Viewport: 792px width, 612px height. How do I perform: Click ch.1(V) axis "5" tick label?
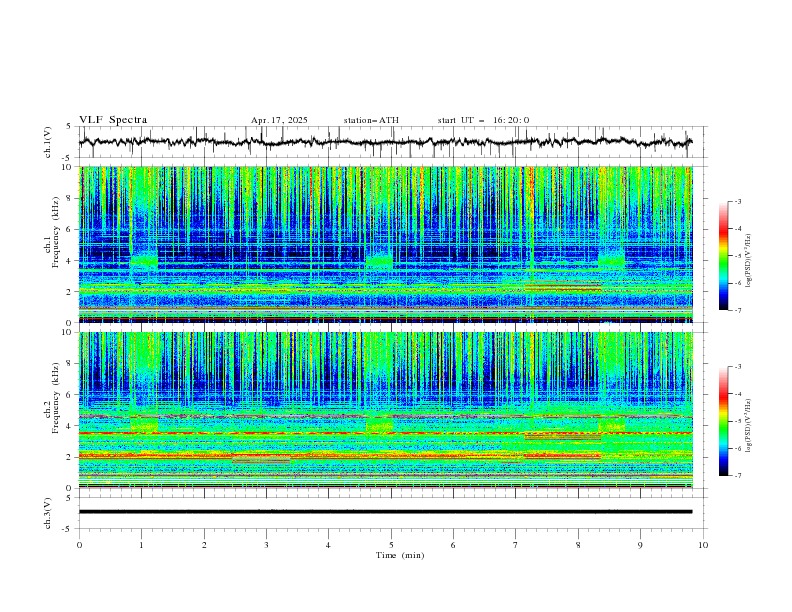pyautogui.click(x=69, y=127)
